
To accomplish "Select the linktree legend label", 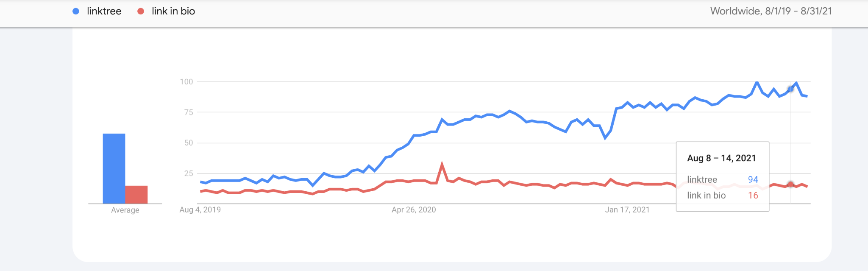I will 104,11.
